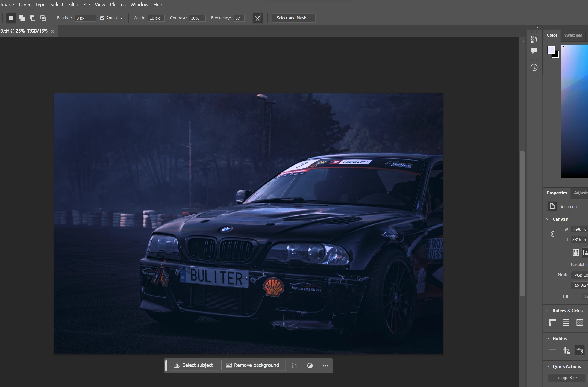
Task: Set canvas to portrait orientation
Action: tap(576, 253)
